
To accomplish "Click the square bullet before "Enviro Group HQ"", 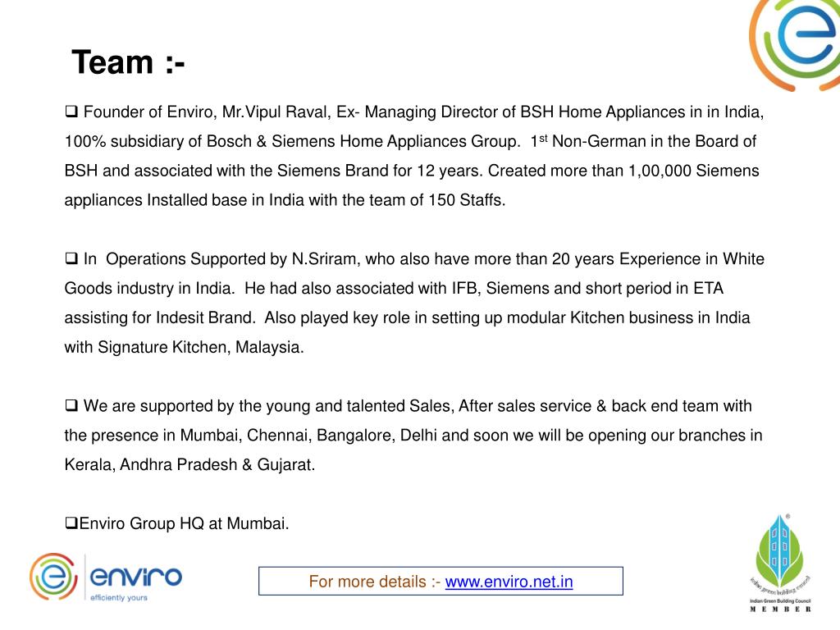I will tap(71, 523).
